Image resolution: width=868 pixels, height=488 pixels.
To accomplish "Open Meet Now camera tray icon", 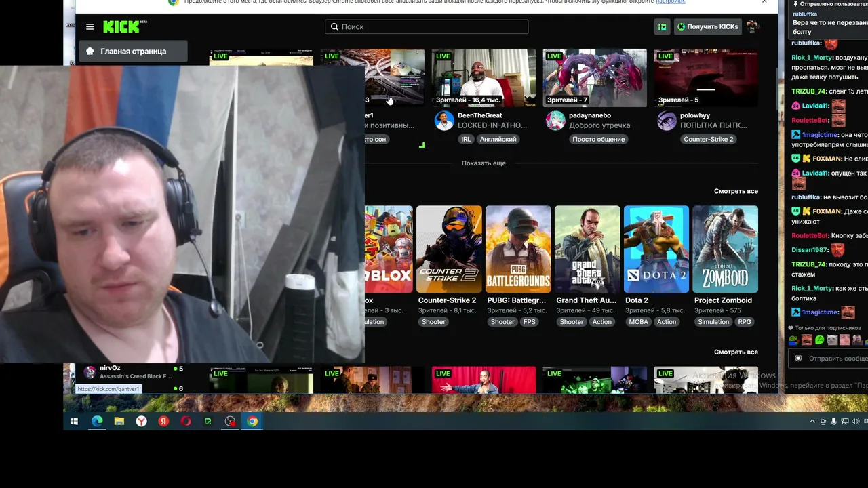I will [823, 422].
